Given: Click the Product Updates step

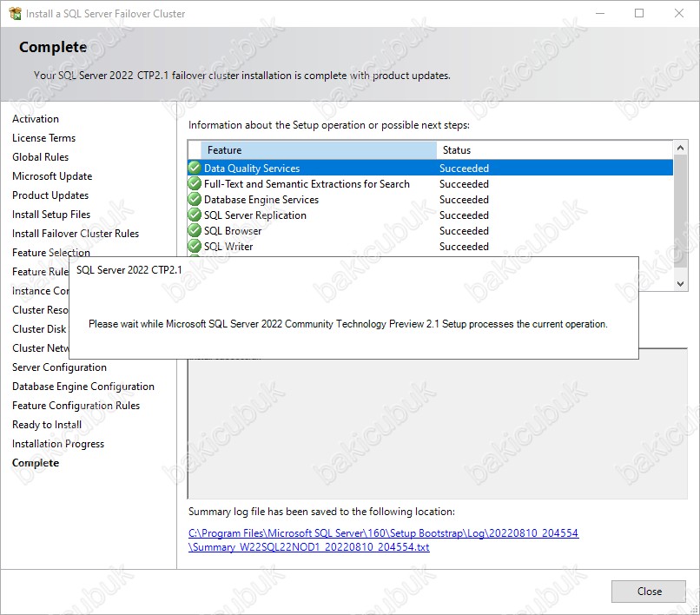Looking at the screenshot, I should point(50,195).
